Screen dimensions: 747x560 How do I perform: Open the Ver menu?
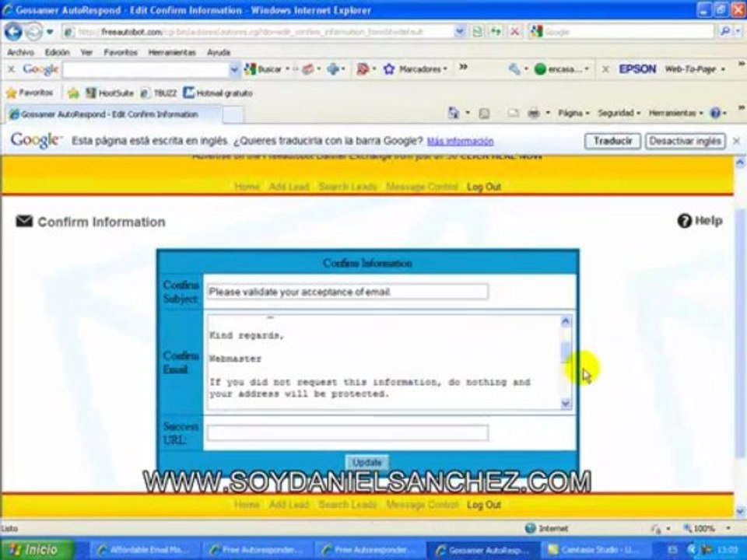(x=86, y=52)
